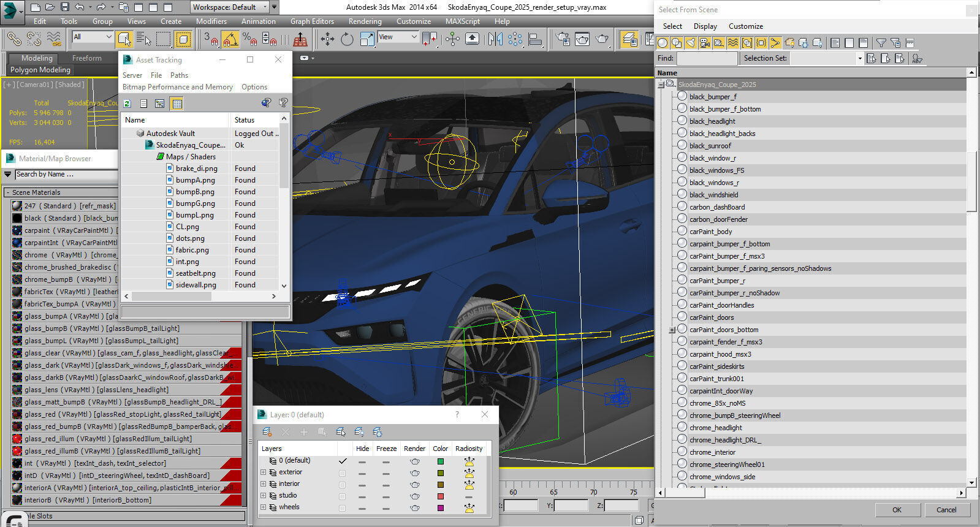
Task: Toggle Freeze for the interior layer
Action: (x=386, y=484)
